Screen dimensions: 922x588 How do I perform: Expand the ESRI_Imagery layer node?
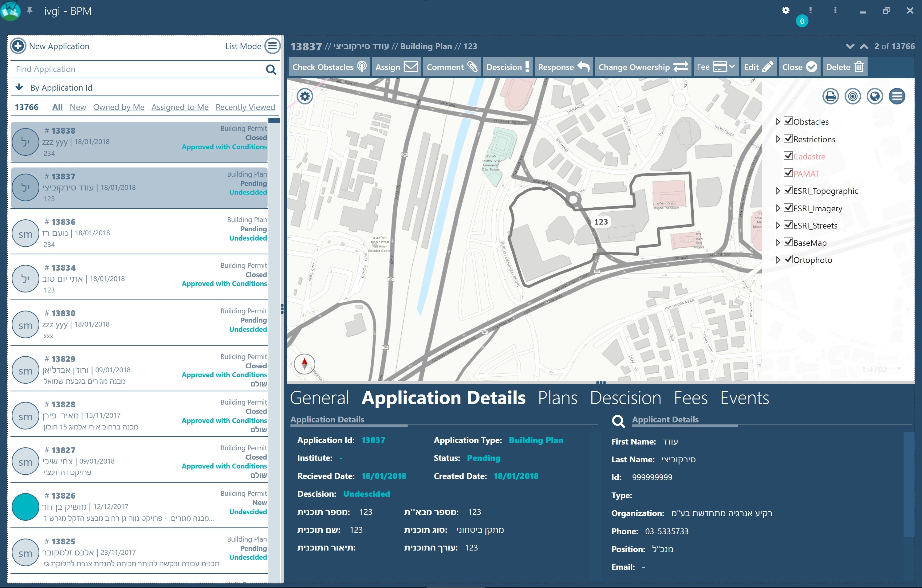tap(778, 208)
